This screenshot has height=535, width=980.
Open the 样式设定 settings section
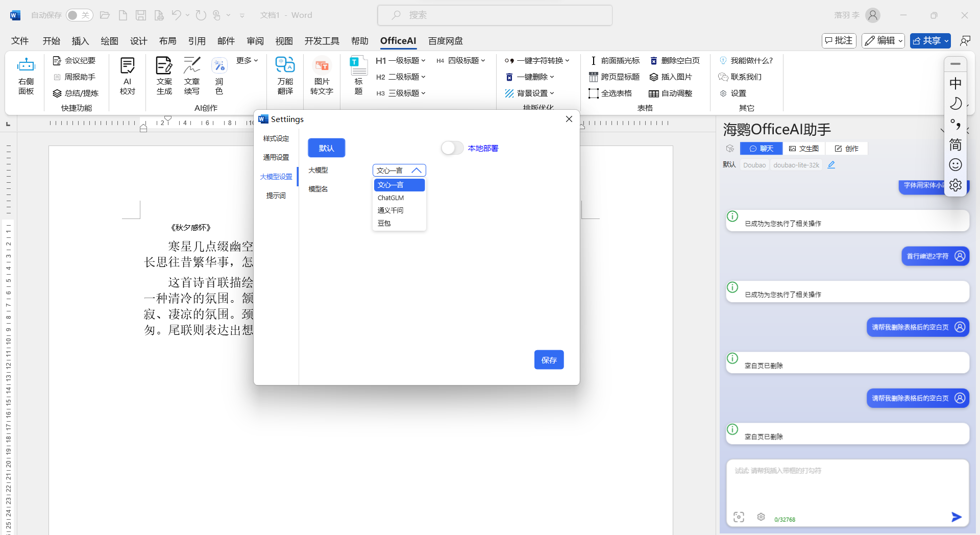276,138
